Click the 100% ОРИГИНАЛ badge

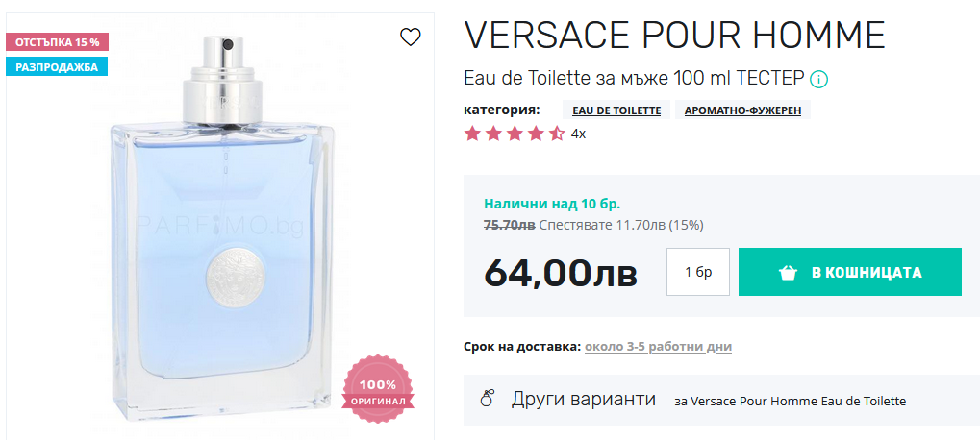[x=379, y=390]
